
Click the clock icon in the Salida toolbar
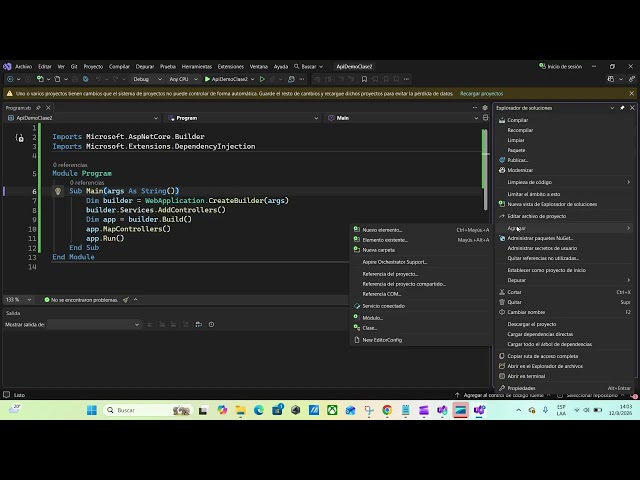pos(211,324)
